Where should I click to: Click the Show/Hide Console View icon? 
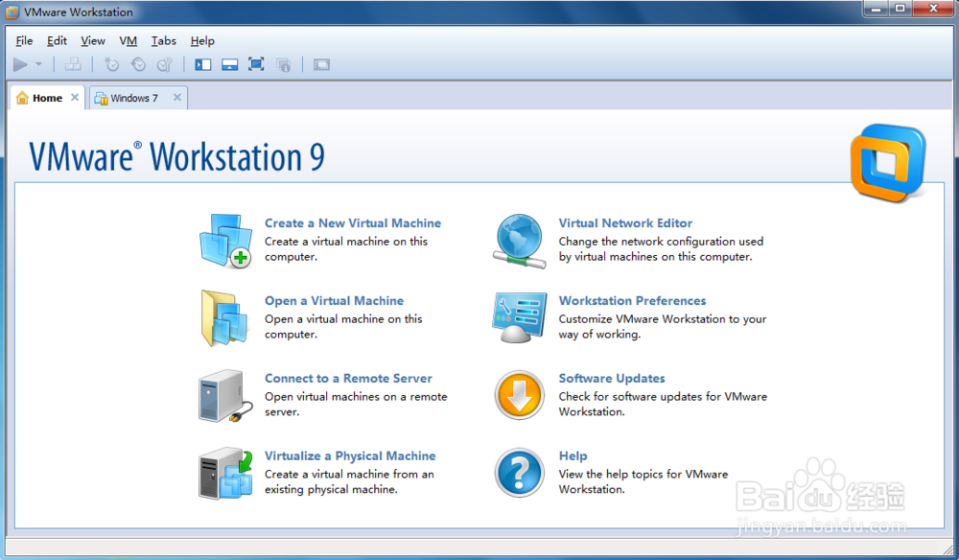(230, 64)
